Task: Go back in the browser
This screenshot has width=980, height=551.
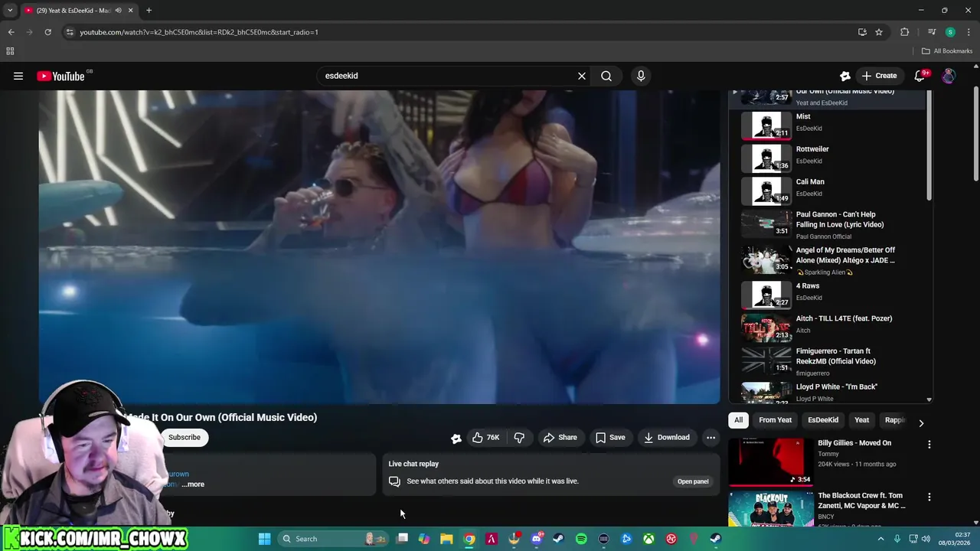Action: click(11, 32)
